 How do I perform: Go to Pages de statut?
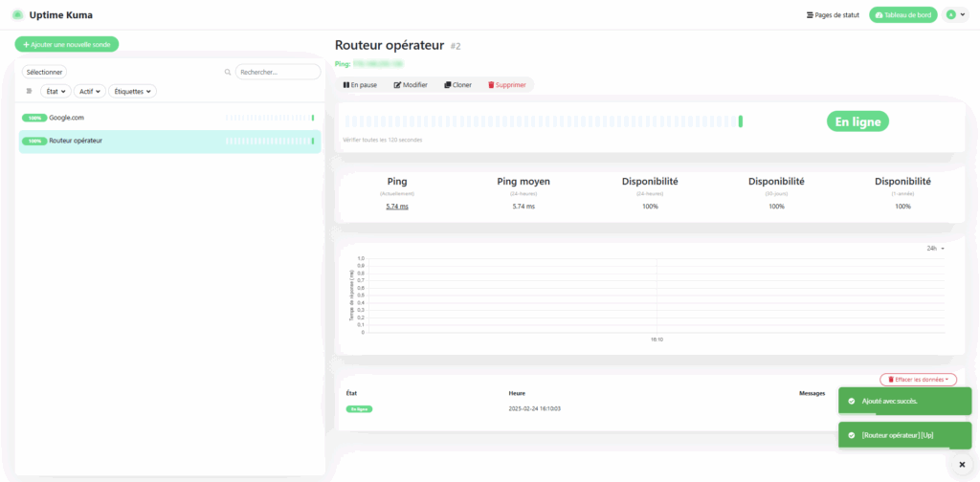pyautogui.click(x=833, y=15)
